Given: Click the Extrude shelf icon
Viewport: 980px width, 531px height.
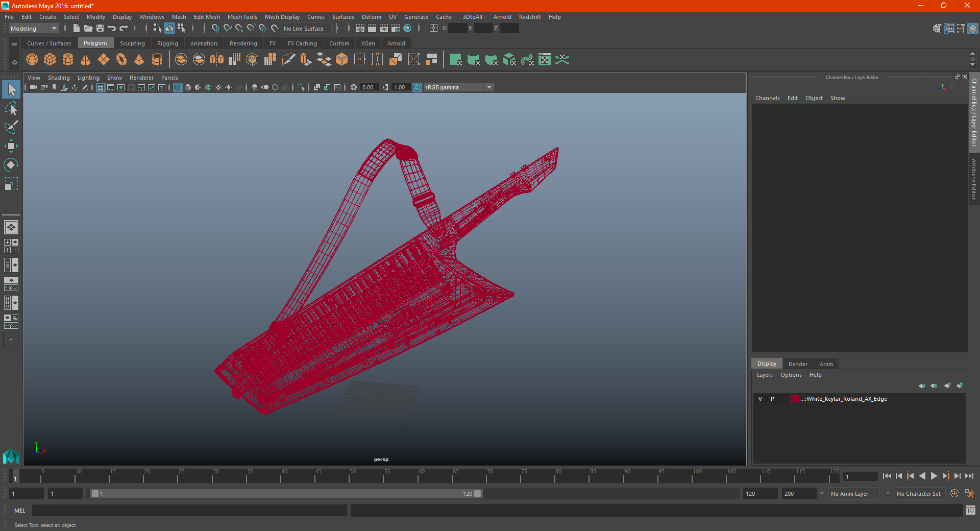Looking at the screenshot, I should (306, 60).
